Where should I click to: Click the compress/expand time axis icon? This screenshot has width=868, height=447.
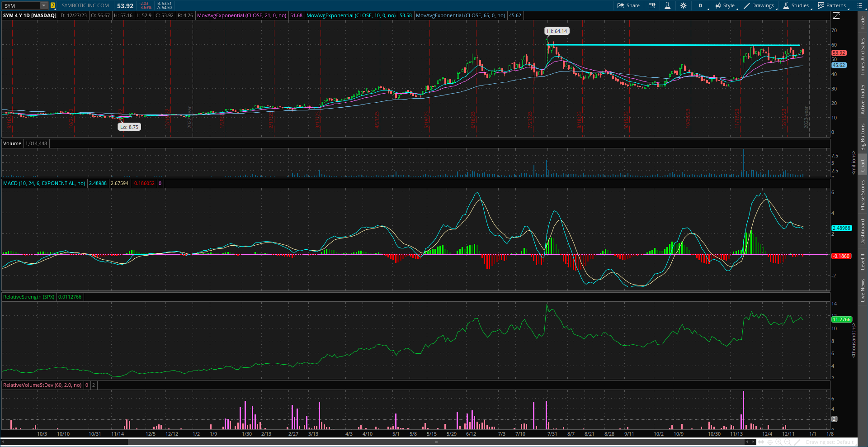pyautogui.click(x=761, y=442)
